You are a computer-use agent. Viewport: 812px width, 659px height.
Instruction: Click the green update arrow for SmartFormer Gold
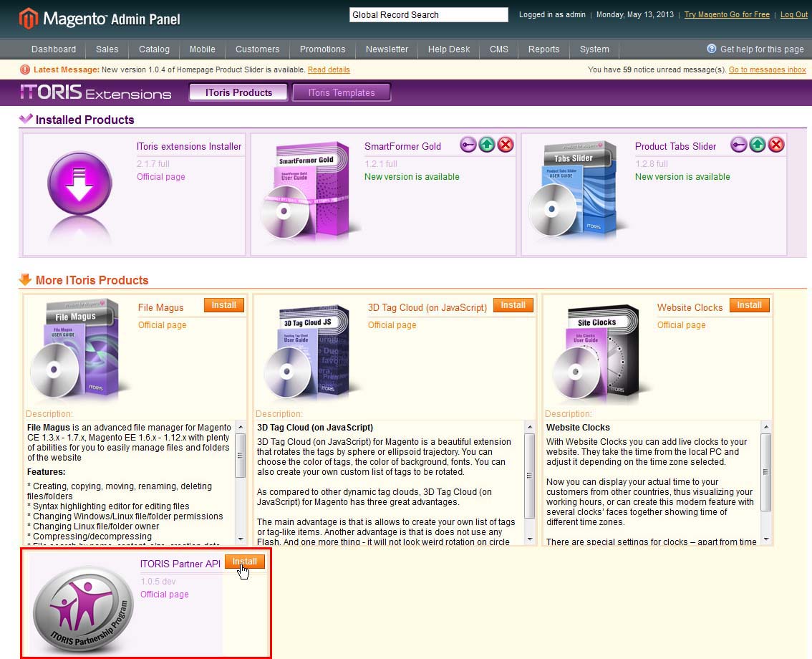[x=487, y=145]
